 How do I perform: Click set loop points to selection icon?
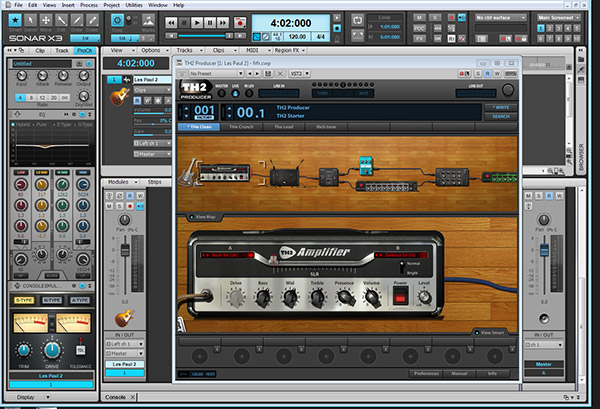point(357,36)
